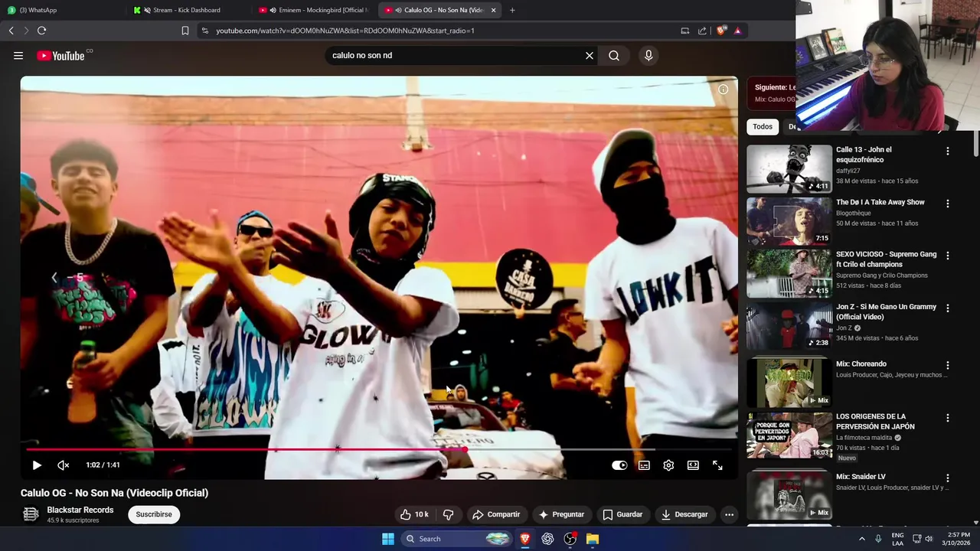Open the Mix: Choreando playlist
This screenshot has height=551, width=980.
[861, 364]
